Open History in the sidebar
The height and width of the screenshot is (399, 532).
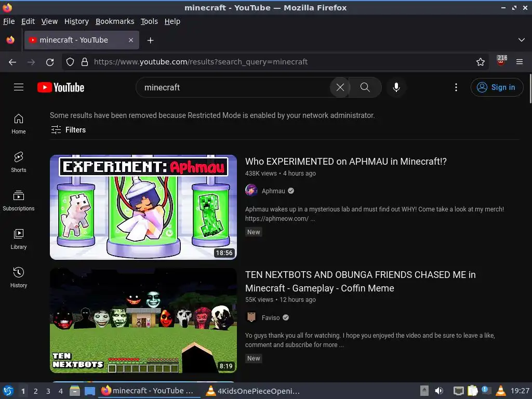[19, 277]
